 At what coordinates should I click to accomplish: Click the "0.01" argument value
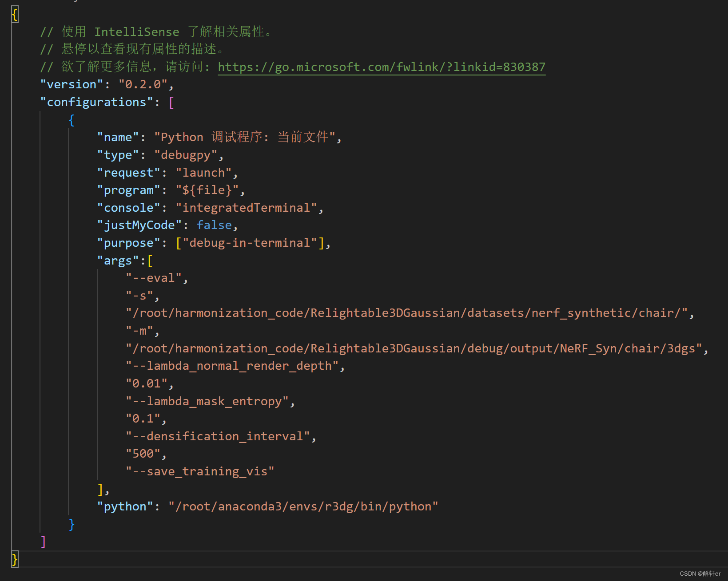147,383
